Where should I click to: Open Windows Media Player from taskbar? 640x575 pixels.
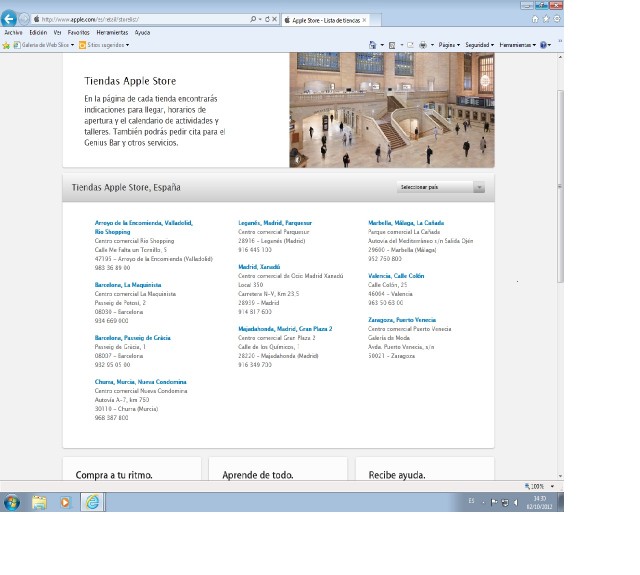pyautogui.click(x=65, y=502)
